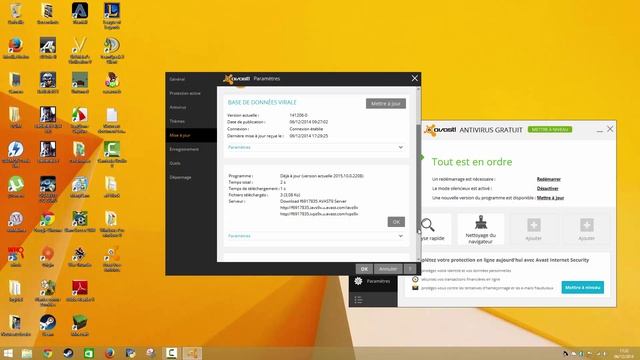Open the lightning-bolt Daemon Tools desktop shortcut

16,153
